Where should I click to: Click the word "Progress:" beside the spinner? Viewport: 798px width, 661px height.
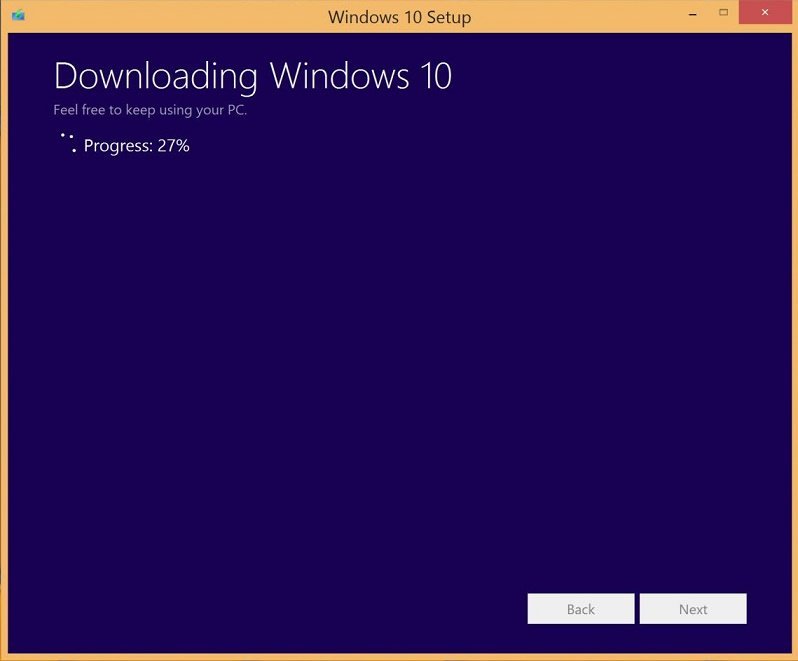[118, 146]
